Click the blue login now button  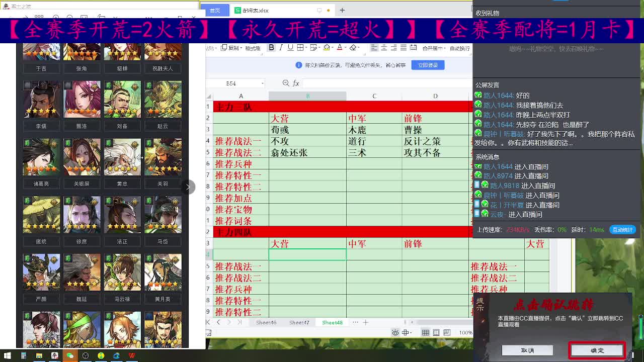(428, 65)
